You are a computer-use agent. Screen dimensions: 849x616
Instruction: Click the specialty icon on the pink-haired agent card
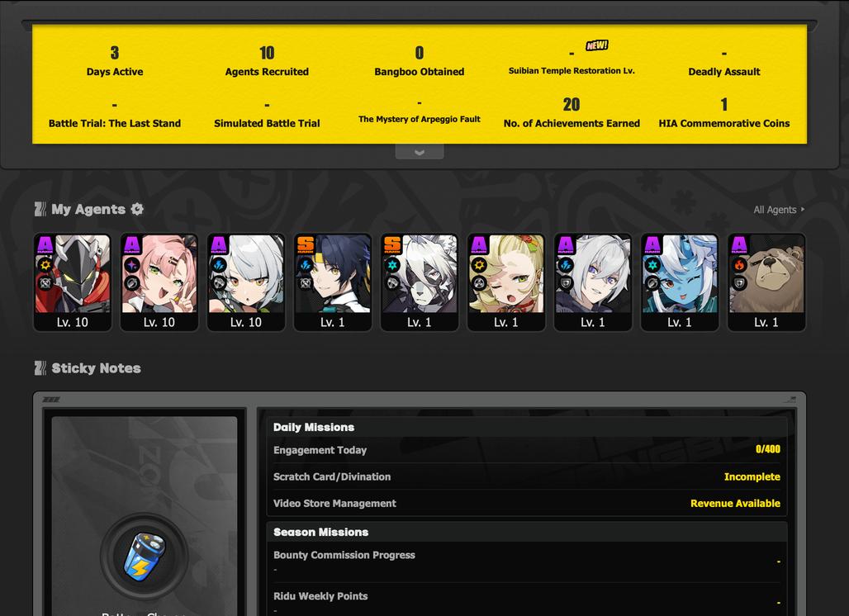coord(132,282)
